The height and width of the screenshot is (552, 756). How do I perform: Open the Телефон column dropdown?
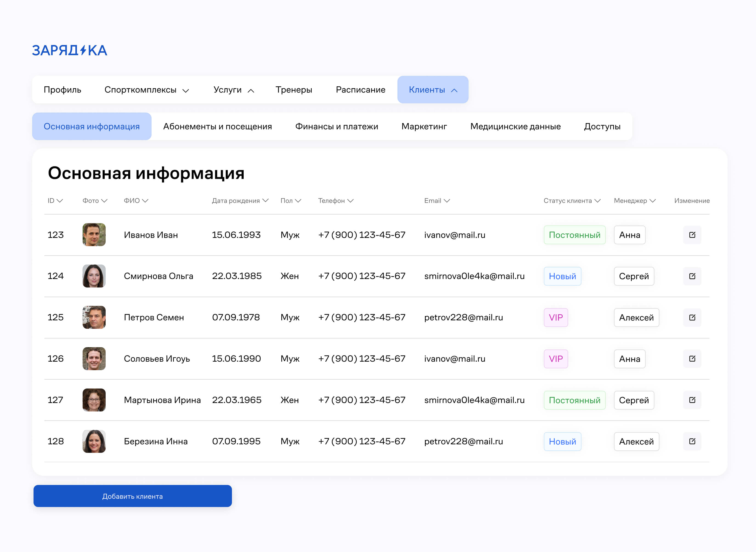(x=336, y=200)
